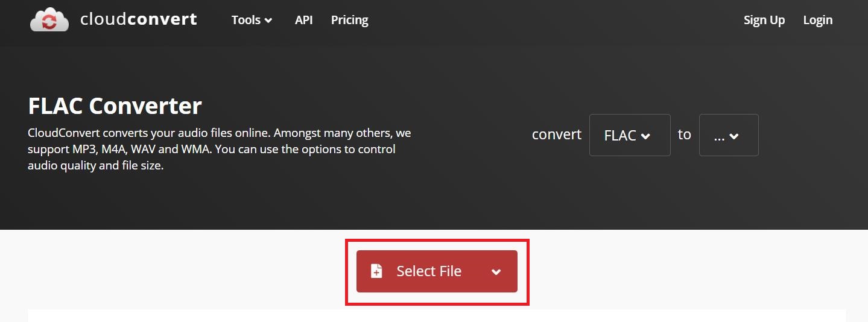Expand the Select File source options arrow
Viewport: 868px width, 322px height.
(x=496, y=272)
